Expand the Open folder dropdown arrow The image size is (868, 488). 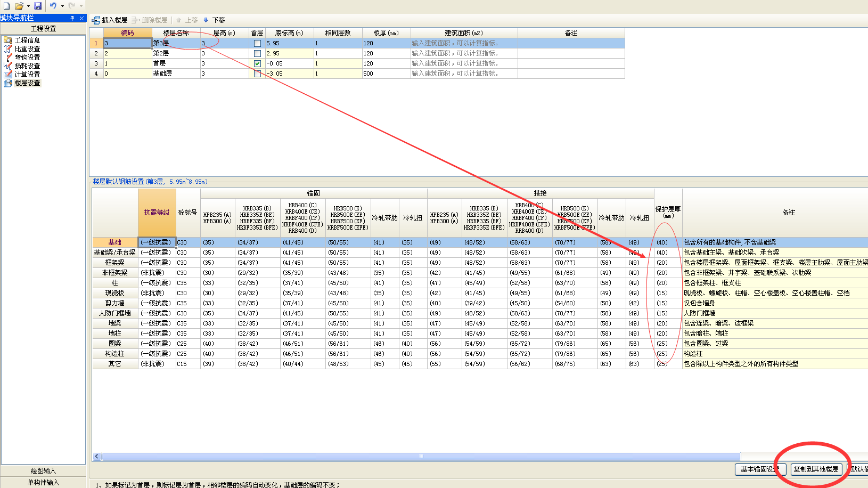coord(28,6)
